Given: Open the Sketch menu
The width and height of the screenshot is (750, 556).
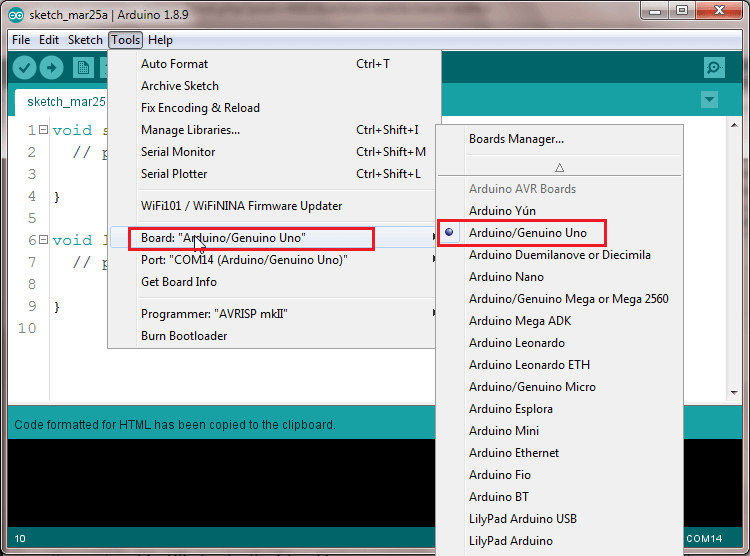Looking at the screenshot, I should [85, 40].
